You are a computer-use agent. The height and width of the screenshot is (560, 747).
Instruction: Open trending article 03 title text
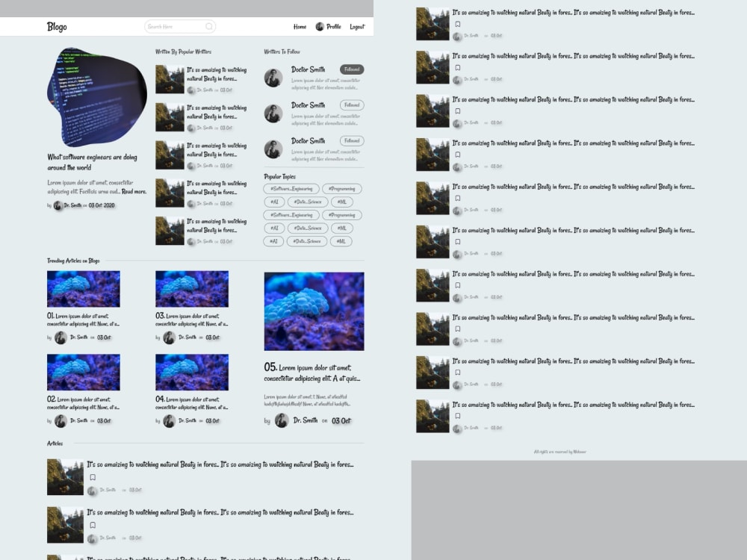click(x=192, y=320)
